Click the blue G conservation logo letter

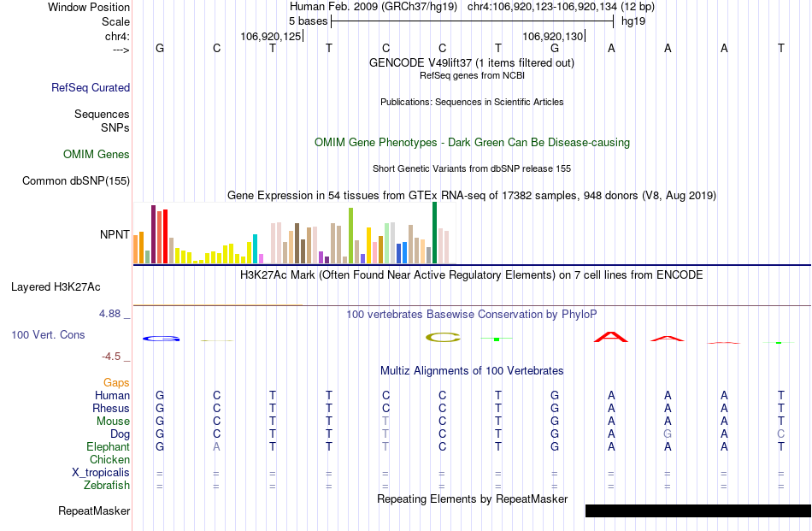161,339
